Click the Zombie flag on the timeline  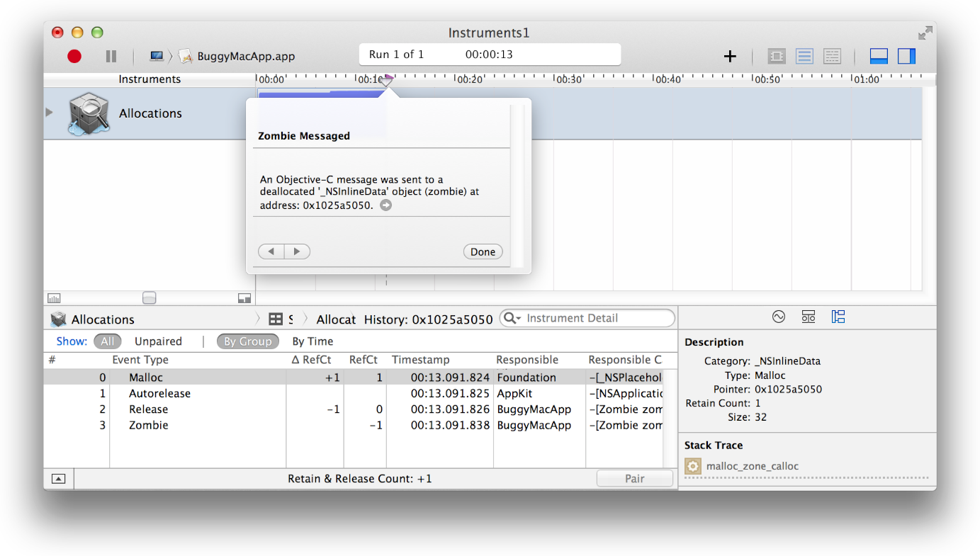387,81
